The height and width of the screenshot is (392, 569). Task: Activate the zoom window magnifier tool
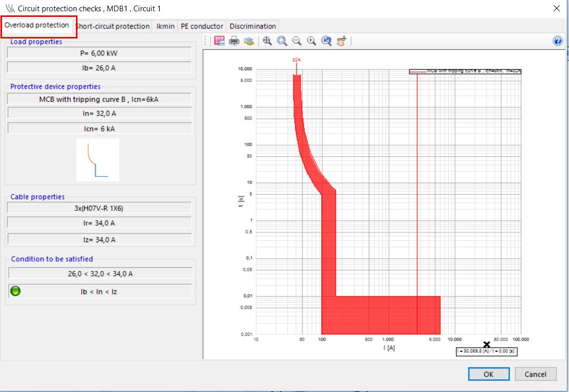tap(282, 42)
